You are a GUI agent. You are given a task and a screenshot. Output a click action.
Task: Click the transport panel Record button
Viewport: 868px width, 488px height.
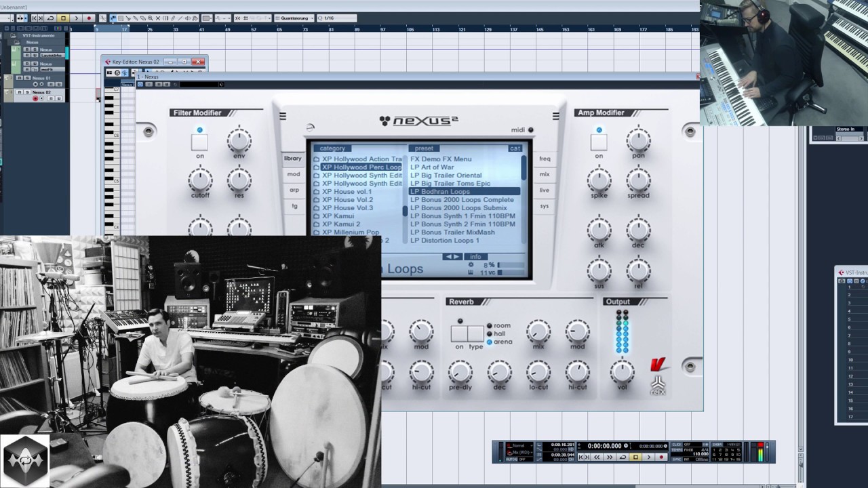pyautogui.click(x=661, y=457)
